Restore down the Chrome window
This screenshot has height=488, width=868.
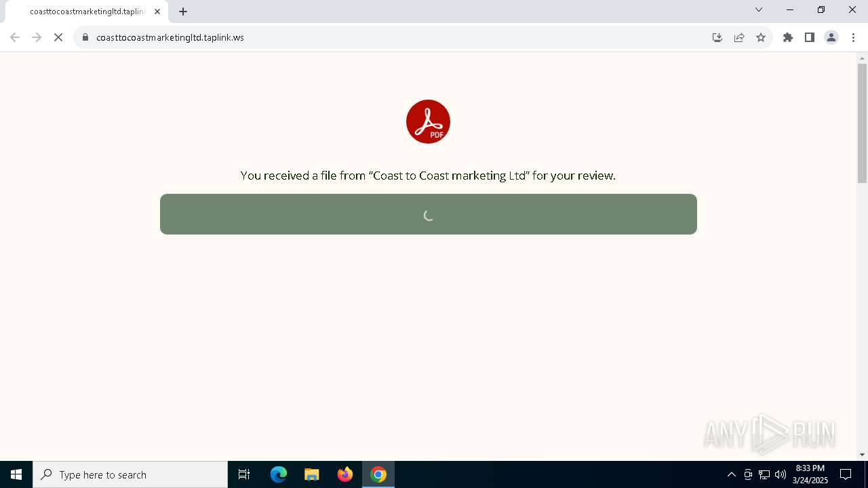click(x=821, y=9)
